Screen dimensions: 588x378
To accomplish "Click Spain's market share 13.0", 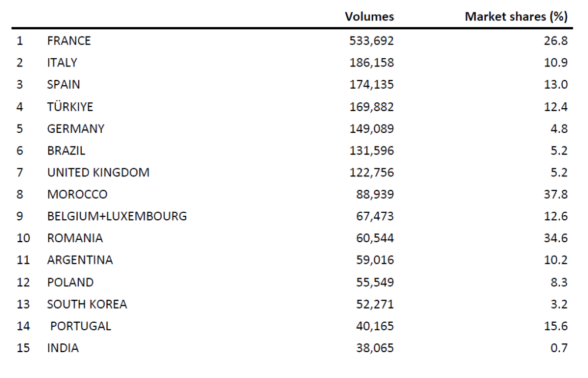I will tap(556, 85).
